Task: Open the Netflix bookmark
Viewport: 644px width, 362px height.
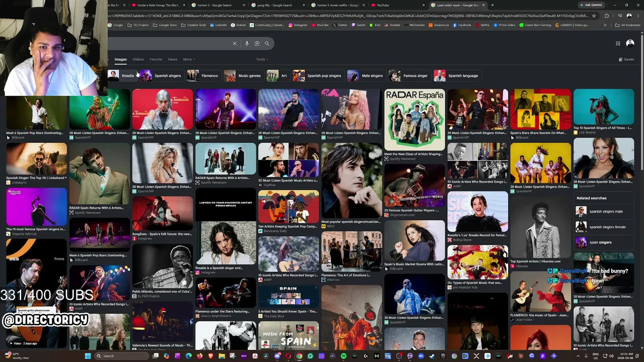Action: (482, 25)
